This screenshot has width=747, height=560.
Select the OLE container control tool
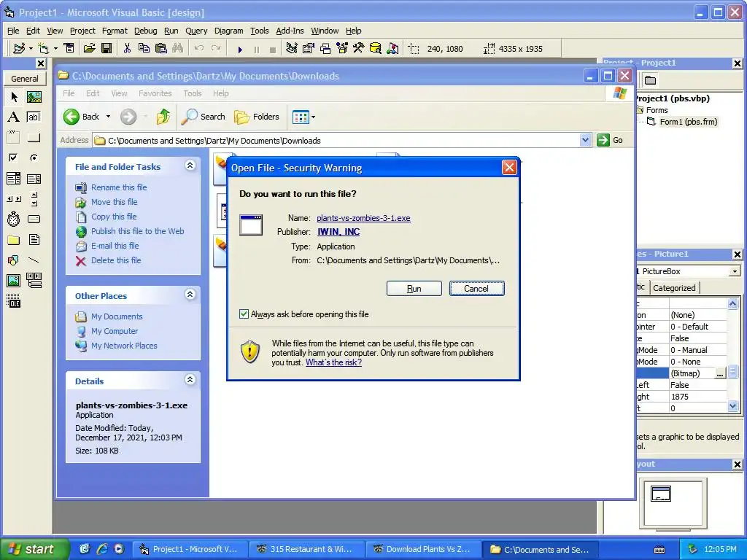(14, 301)
